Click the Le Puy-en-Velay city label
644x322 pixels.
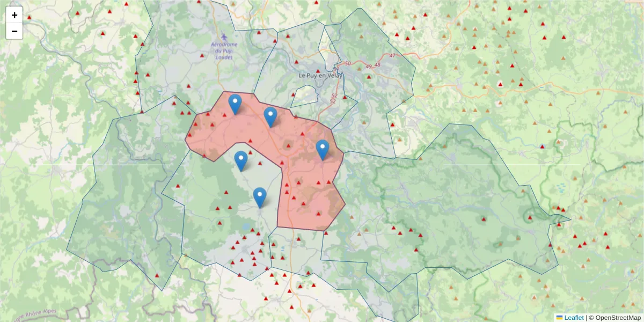[320, 76]
